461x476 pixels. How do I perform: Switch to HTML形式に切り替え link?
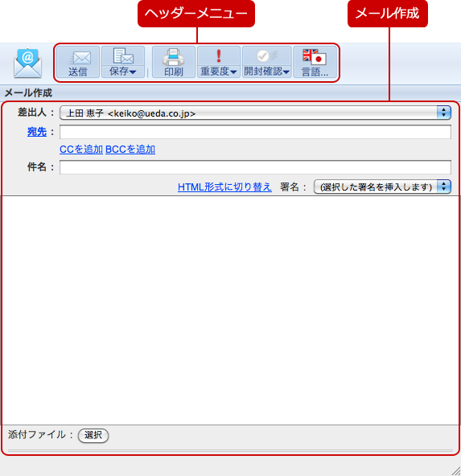224,187
